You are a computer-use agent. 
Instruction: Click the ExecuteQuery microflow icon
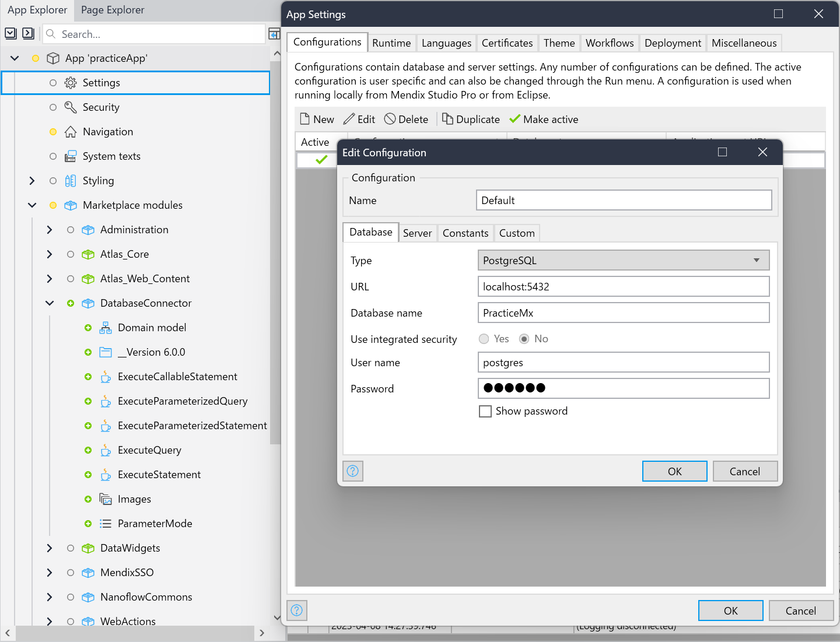coord(106,450)
